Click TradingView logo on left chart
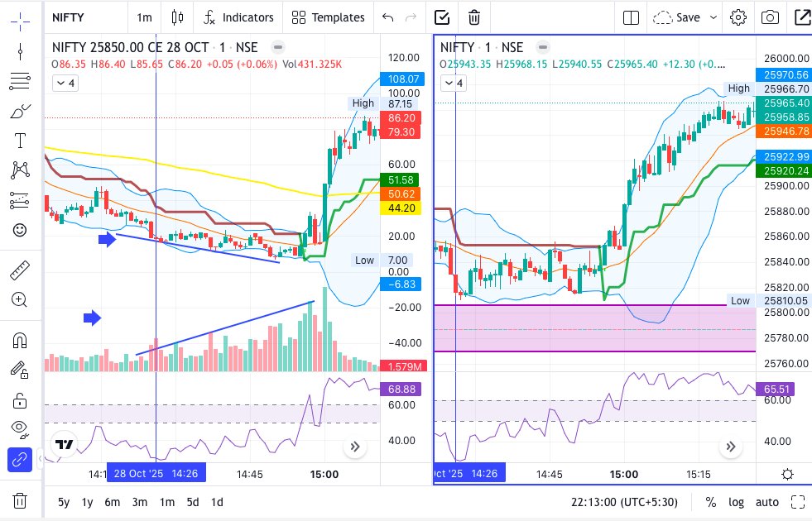Viewport: 812px width, 521px height. click(x=65, y=444)
